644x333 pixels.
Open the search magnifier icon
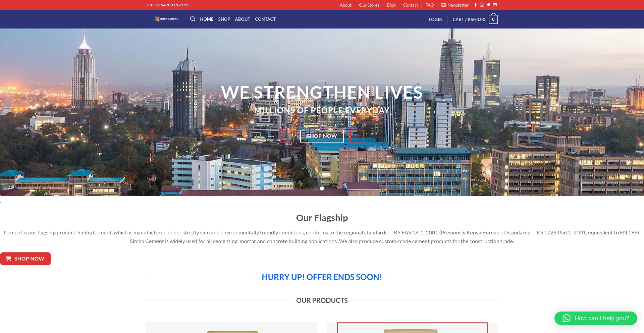point(193,19)
